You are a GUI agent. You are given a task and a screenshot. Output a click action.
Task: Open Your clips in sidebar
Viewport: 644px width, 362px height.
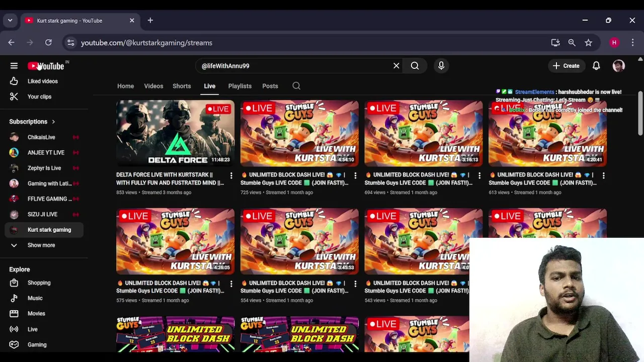[44, 97]
